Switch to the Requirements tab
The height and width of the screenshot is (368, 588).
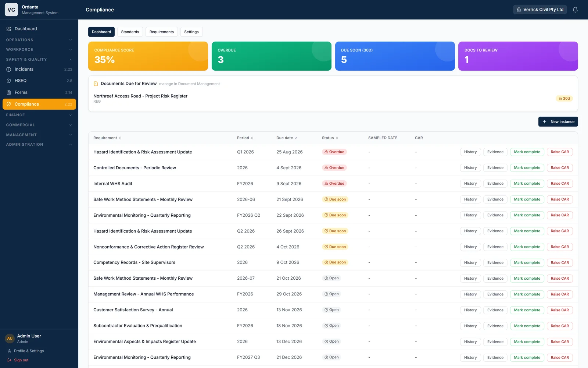[162, 32]
